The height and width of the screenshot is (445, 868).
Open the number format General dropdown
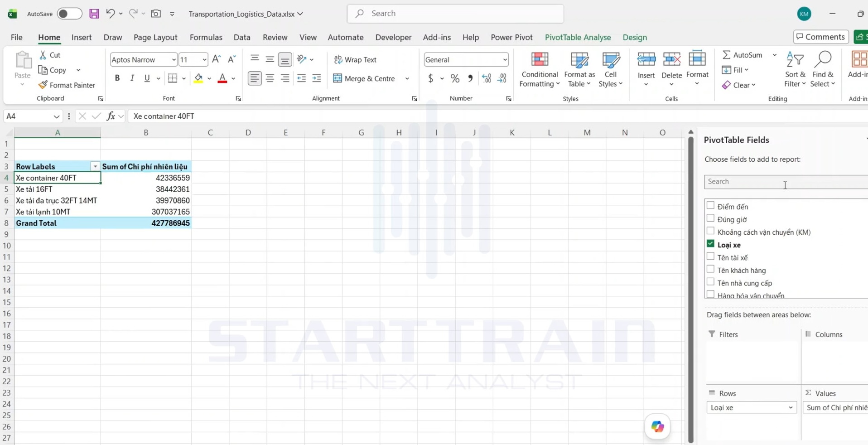(505, 59)
